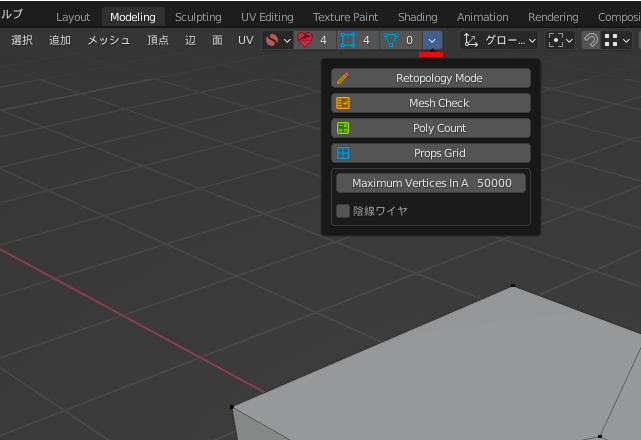
Task: Open the 頂点 (Vertex) menu
Action: point(158,40)
